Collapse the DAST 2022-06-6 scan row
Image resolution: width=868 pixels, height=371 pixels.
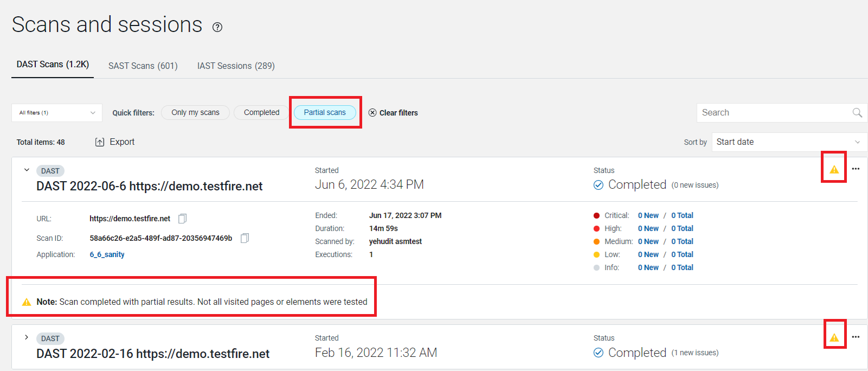point(27,170)
